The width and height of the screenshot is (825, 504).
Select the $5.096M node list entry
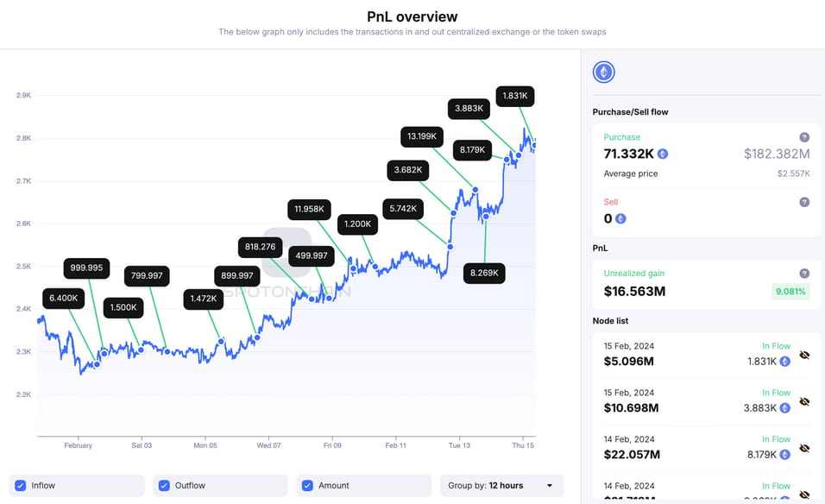706,355
